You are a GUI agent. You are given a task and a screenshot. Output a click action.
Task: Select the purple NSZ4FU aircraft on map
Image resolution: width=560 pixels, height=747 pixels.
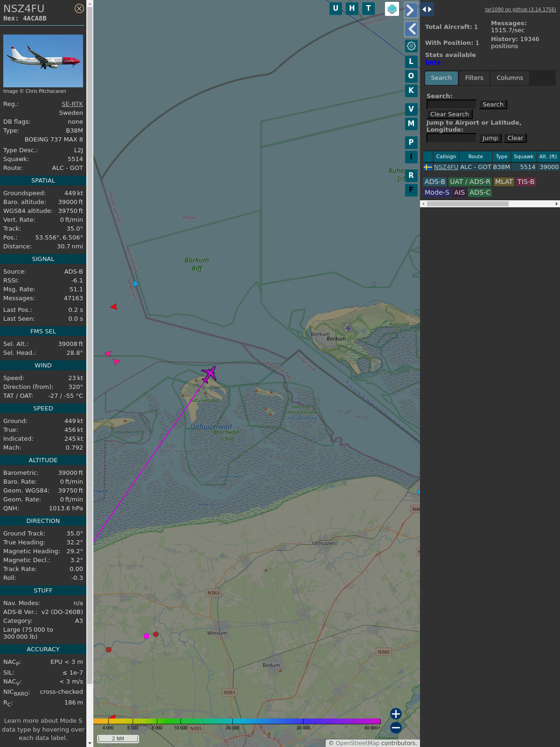209,374
